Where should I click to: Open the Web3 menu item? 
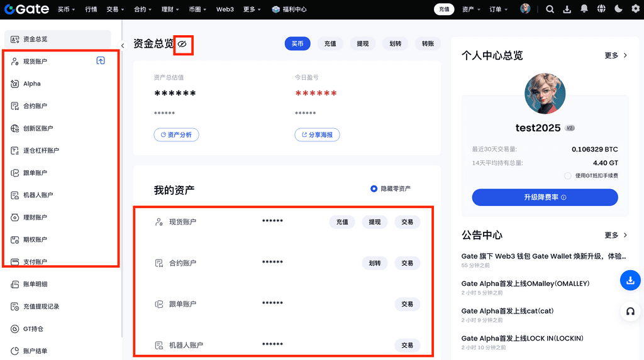pyautogui.click(x=225, y=9)
